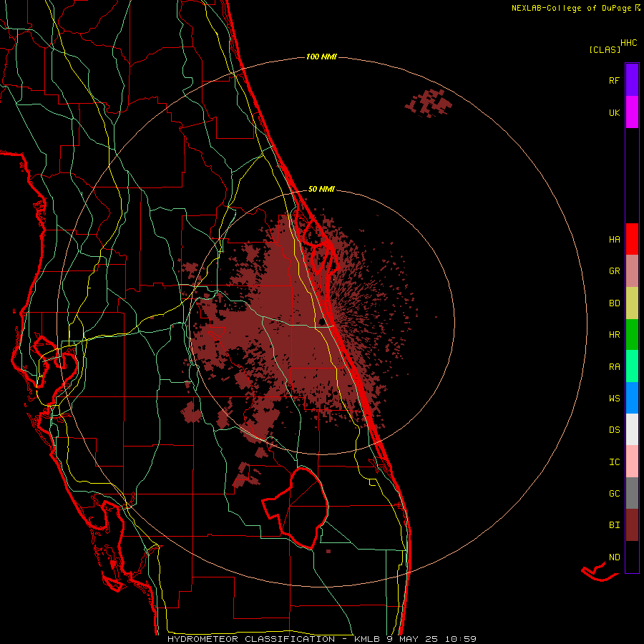Select the light pink IC legend swatch
Screen dimensions: 644x644
pyautogui.click(x=632, y=462)
